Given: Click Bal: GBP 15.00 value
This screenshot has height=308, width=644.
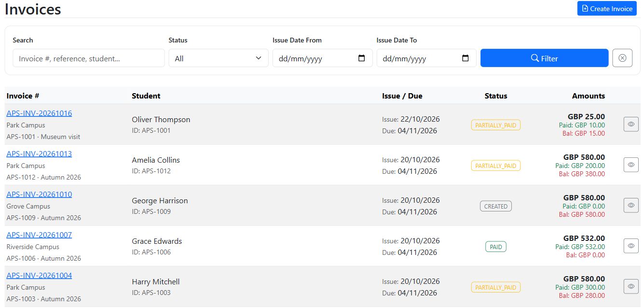Looking at the screenshot, I should [x=584, y=134].
